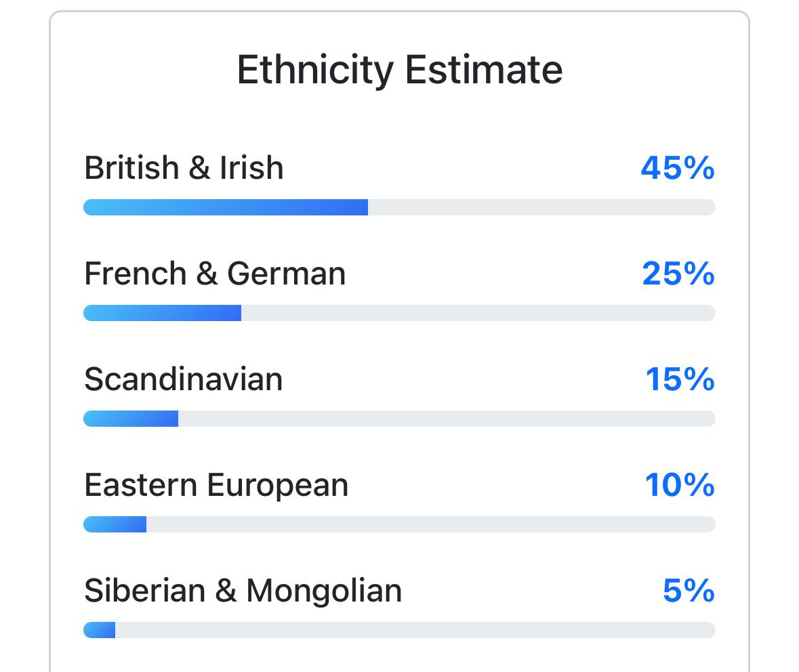Image resolution: width=799 pixels, height=672 pixels.
Task: Click the filled Scandinavian progress bar
Action: tap(131, 419)
